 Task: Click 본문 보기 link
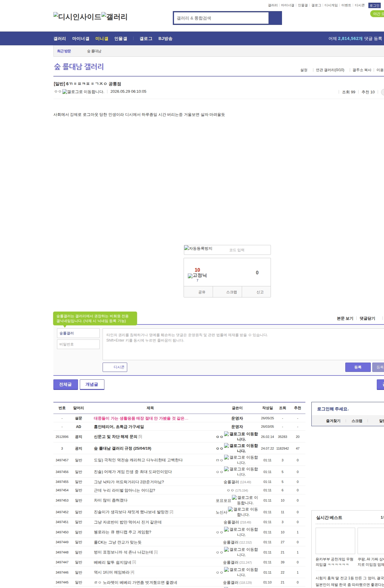(345, 318)
